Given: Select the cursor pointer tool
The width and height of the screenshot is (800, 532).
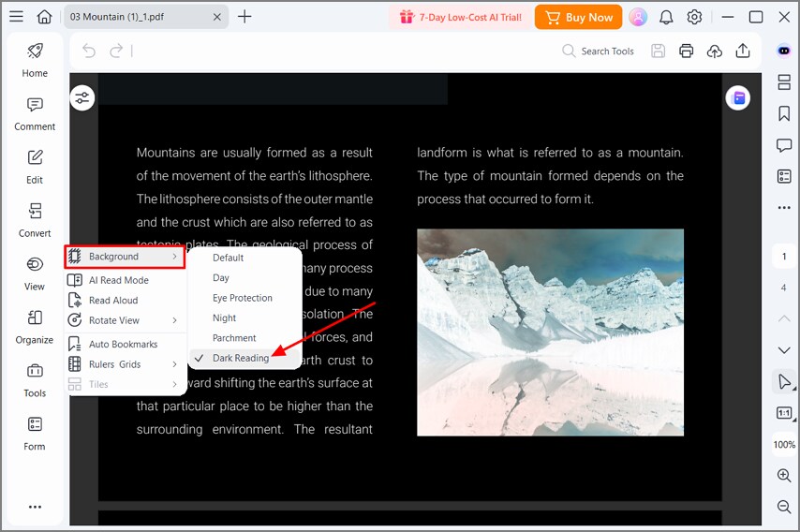Looking at the screenshot, I should 784,381.
